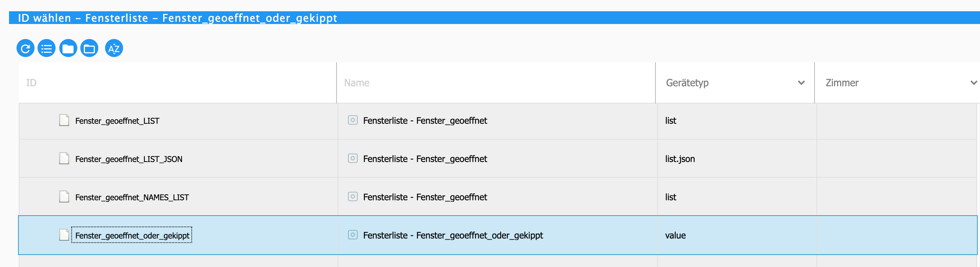Switch to list view icon
Image resolution: width=980 pixels, height=267 pixels.
[47, 48]
